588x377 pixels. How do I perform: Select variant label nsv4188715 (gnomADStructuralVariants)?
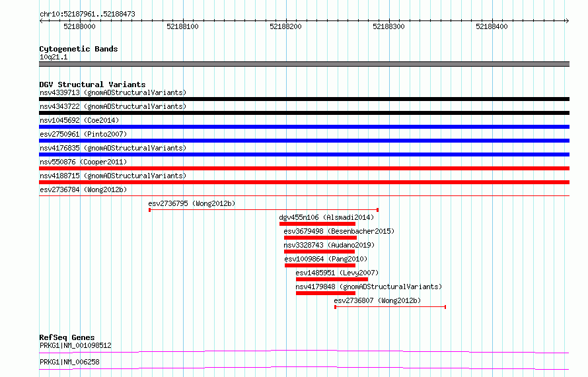113,176
